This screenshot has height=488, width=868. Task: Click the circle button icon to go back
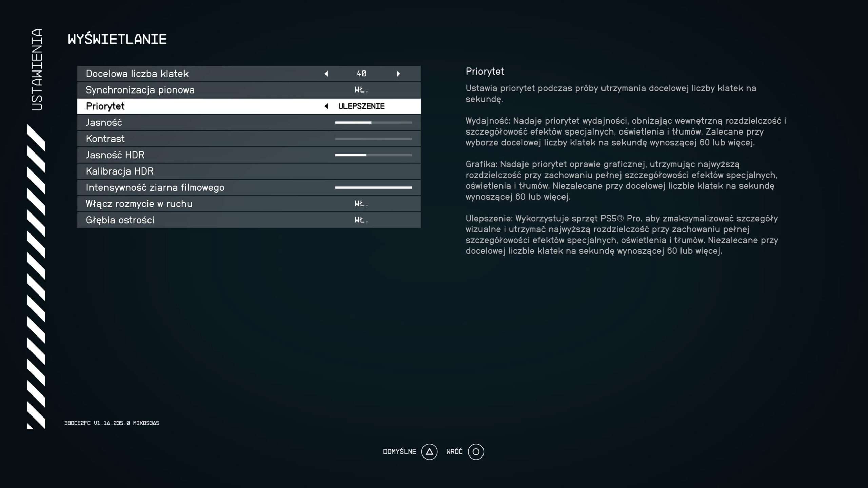pyautogui.click(x=476, y=452)
